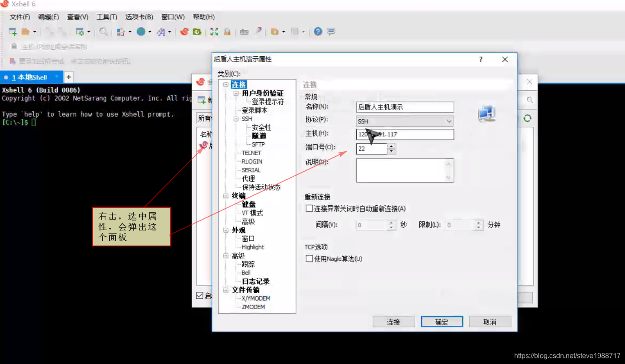Click the 名称 input field
This screenshot has width=625, height=364.
pos(405,107)
